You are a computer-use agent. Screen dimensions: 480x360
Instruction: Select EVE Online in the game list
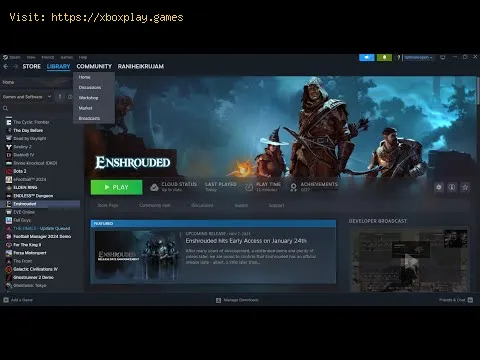click(x=24, y=212)
